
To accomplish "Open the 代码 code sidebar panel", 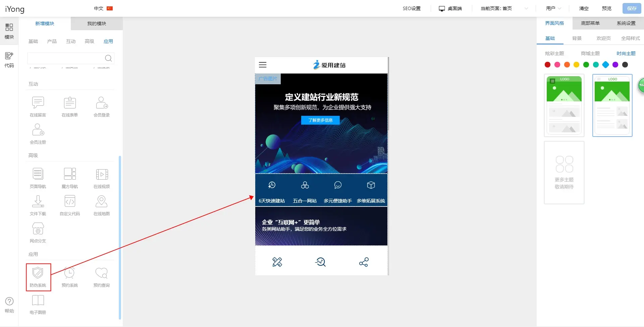I will (x=9, y=60).
